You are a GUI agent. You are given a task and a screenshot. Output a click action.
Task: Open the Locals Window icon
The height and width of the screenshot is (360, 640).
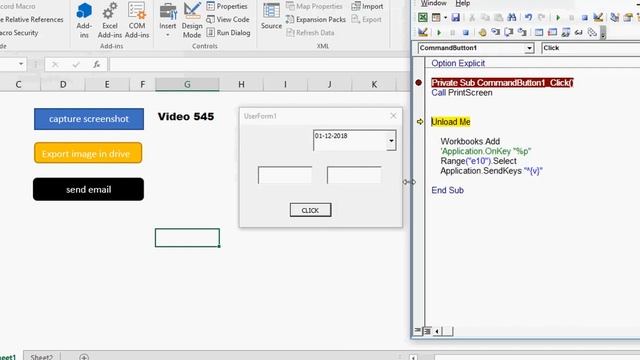(x=539, y=32)
